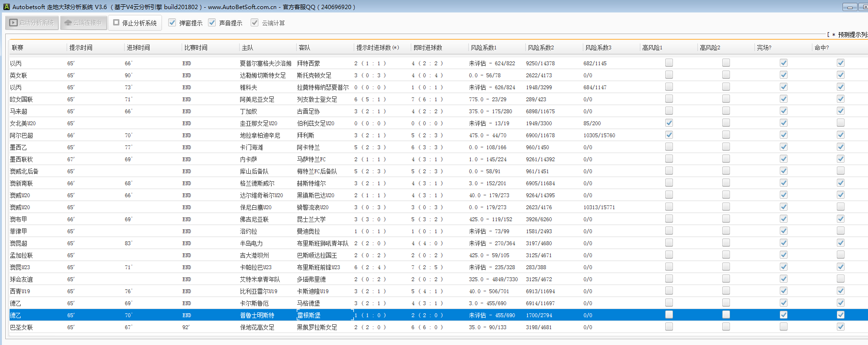868x345 pixels.
Task: Select the row with home team 半岛电力
Action: click(251, 243)
